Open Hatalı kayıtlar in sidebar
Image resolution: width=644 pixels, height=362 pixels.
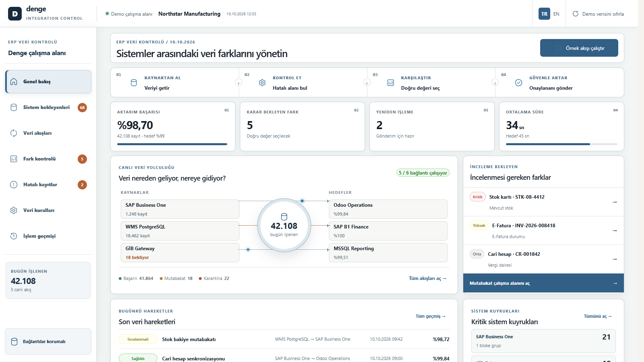point(48,185)
